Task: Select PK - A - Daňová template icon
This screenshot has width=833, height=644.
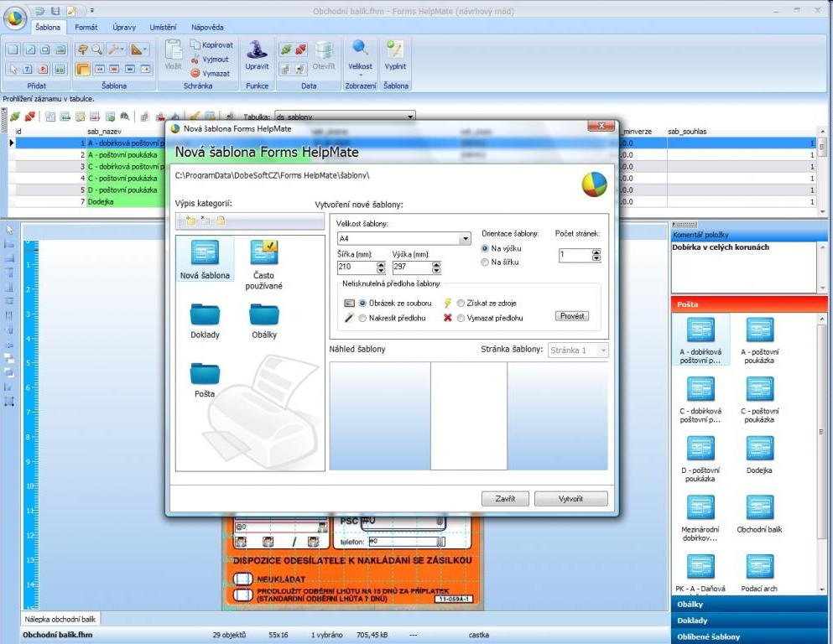Action: pos(700,567)
